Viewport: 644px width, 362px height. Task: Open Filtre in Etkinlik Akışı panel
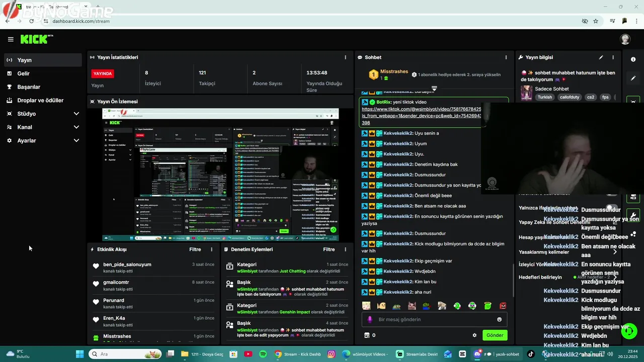pos(195,249)
